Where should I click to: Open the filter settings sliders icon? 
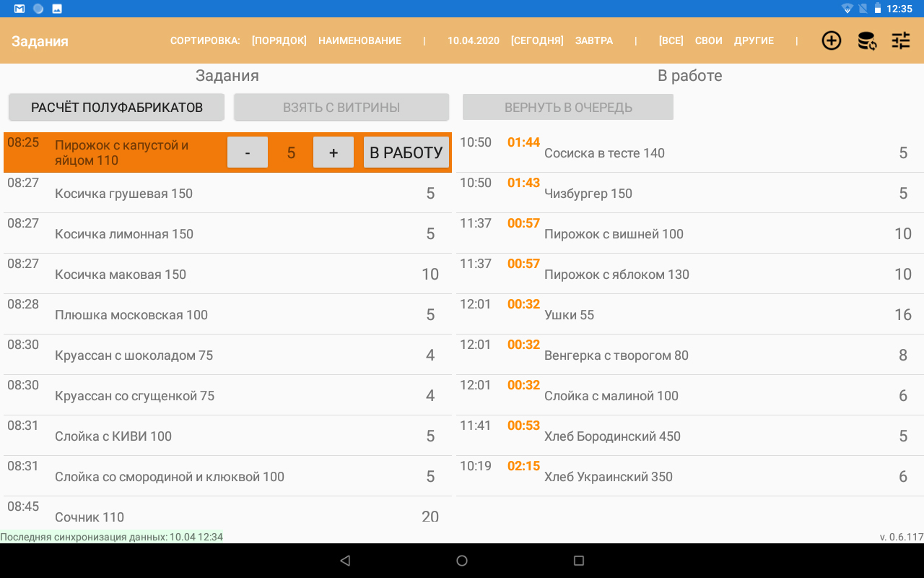(x=901, y=40)
